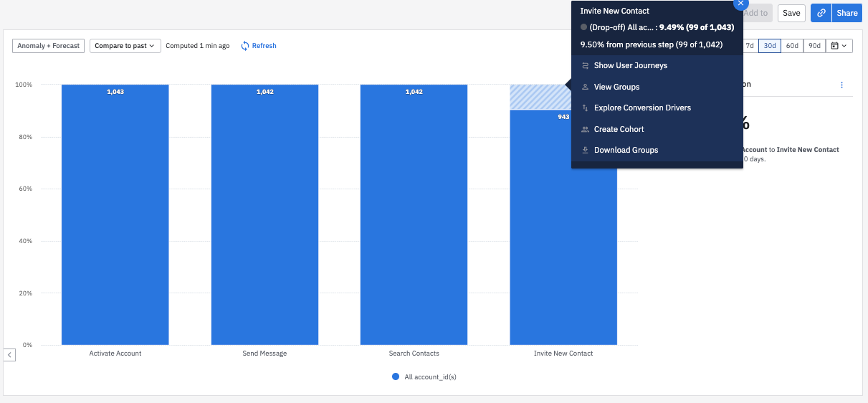Image resolution: width=868 pixels, height=403 pixels.
Task: Click the Download Groups arrow icon
Action: coord(585,151)
